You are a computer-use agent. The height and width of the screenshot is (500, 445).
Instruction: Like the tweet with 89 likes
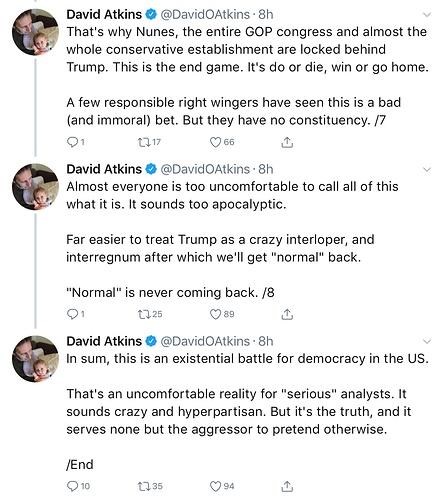tap(215, 314)
